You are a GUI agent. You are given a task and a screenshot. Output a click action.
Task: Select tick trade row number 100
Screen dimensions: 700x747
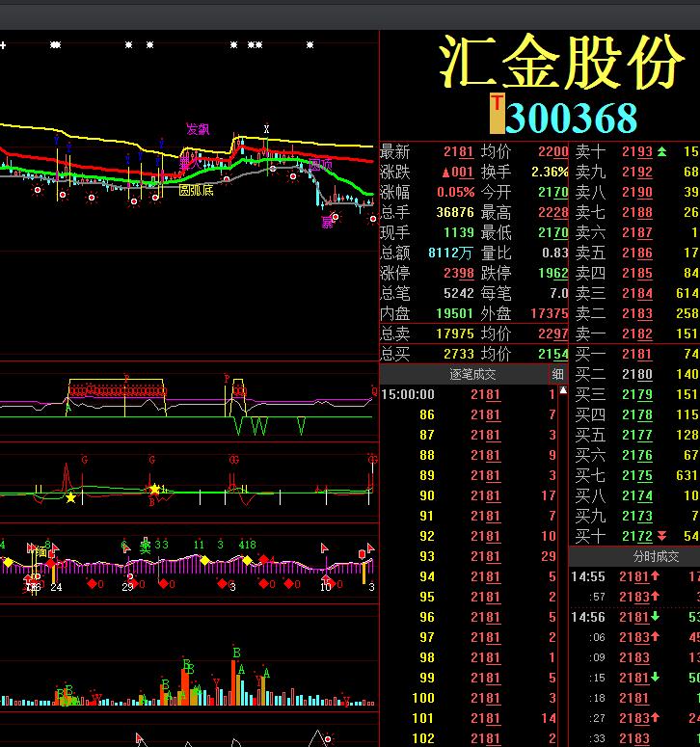469,698
